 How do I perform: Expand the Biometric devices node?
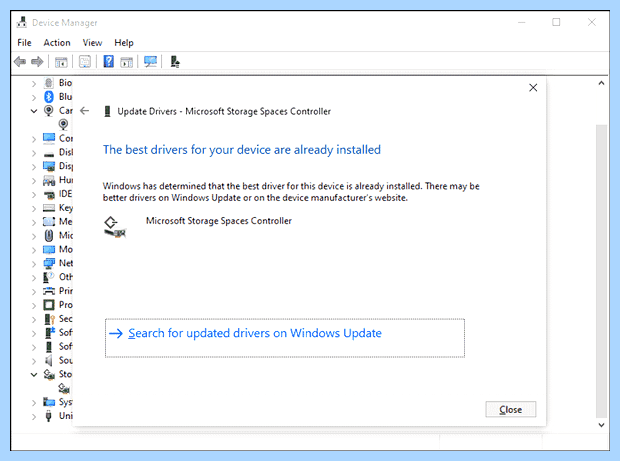34,83
